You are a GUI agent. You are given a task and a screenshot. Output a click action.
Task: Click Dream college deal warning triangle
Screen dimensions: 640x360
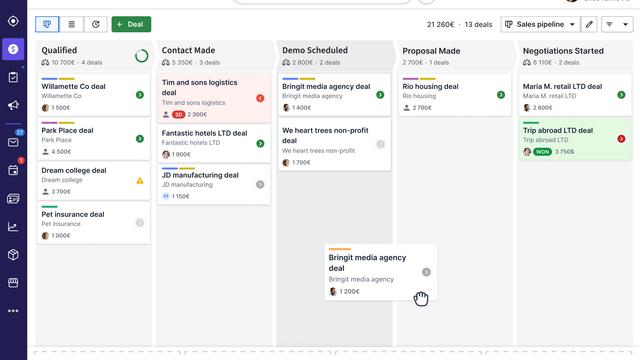(x=140, y=180)
